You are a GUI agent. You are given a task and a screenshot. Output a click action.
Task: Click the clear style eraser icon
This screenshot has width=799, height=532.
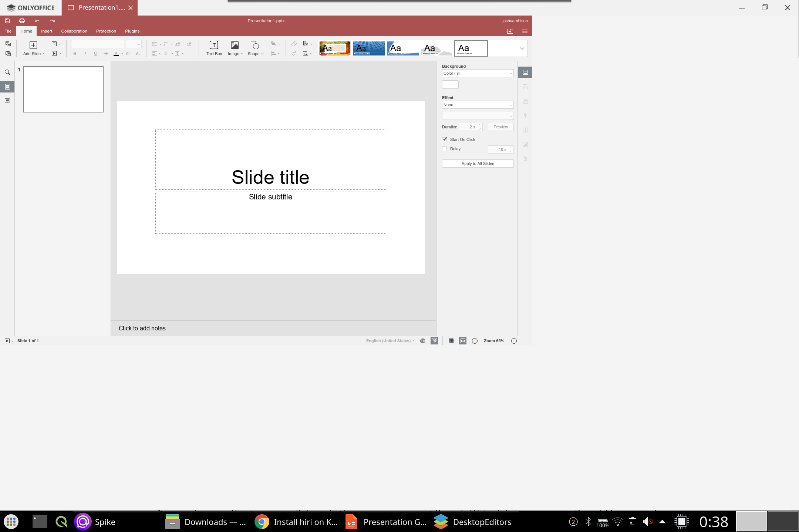click(294, 44)
